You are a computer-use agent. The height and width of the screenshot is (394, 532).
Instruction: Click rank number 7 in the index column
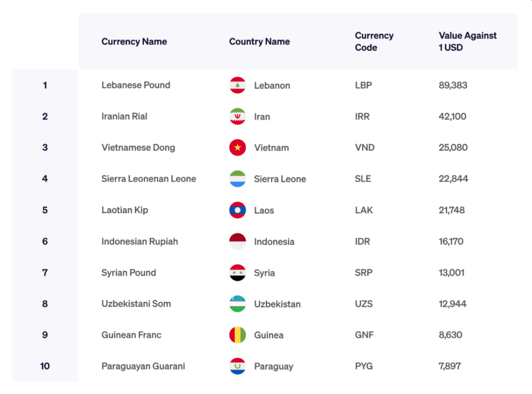point(45,272)
